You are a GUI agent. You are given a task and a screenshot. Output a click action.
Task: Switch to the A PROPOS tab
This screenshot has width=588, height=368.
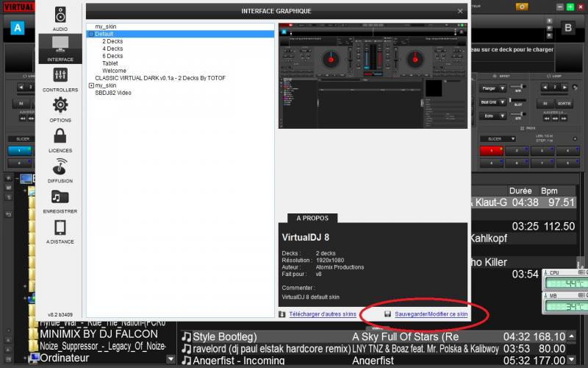[x=312, y=218]
